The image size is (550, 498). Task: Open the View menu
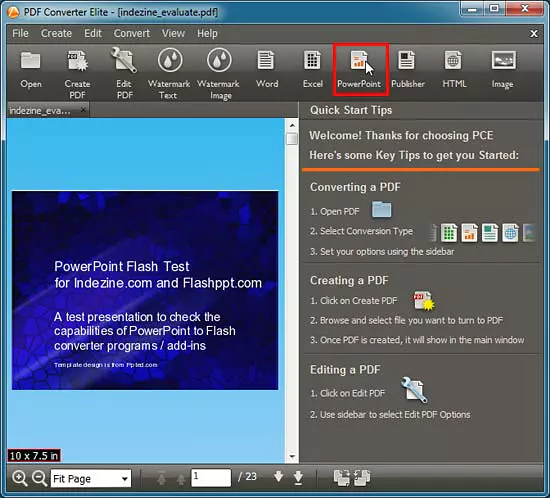[x=173, y=33]
